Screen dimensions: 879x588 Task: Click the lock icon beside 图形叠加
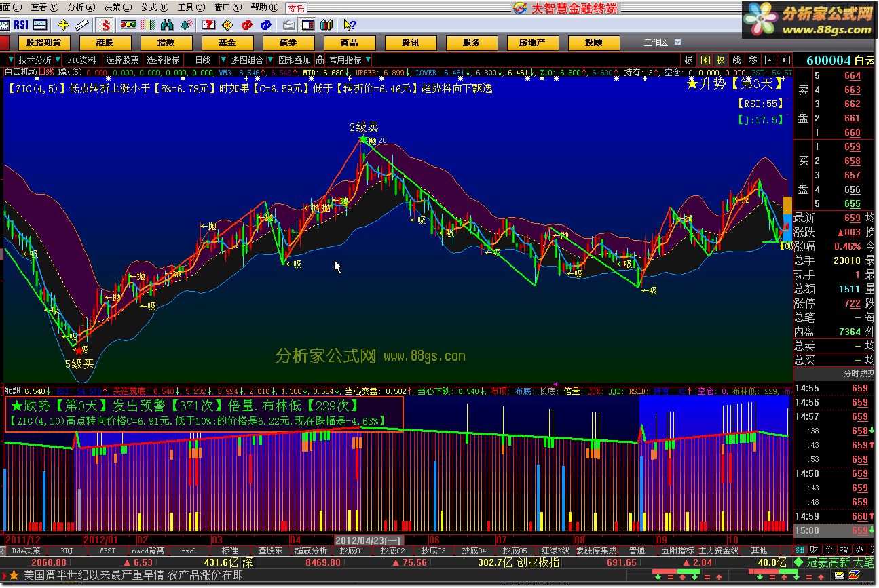319,60
